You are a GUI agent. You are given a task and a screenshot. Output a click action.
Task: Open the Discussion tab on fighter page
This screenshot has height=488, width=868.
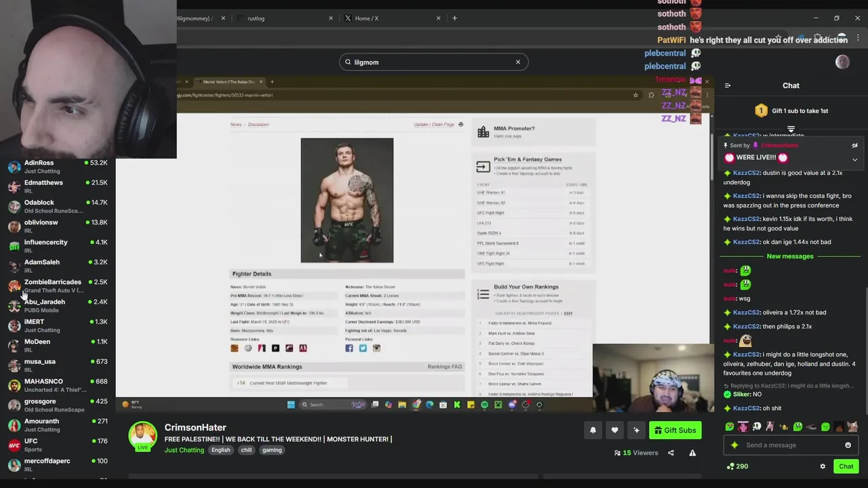pos(258,125)
